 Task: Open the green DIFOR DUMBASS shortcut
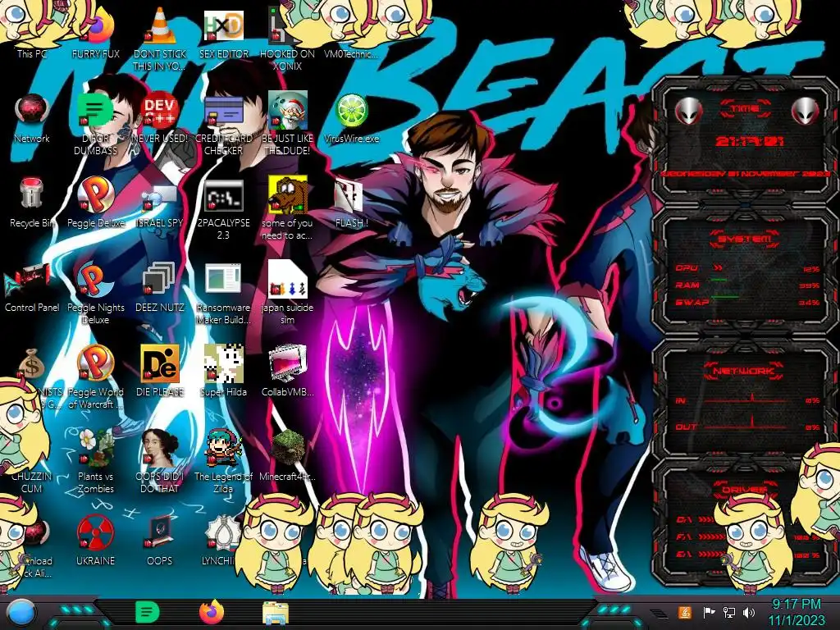tap(95, 110)
